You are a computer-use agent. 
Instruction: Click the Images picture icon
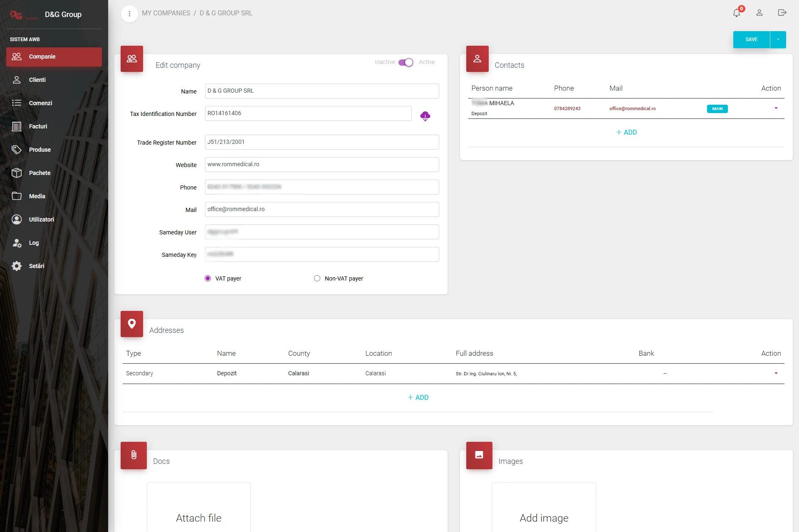(479, 455)
